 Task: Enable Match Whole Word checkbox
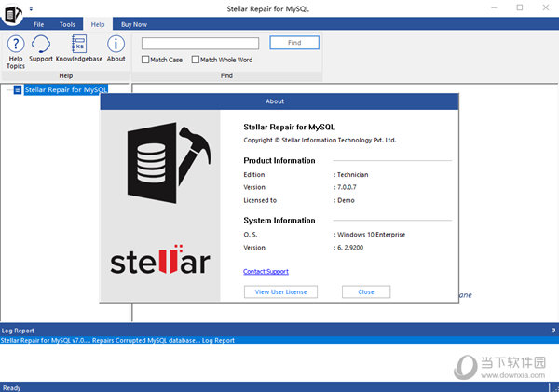coord(196,60)
